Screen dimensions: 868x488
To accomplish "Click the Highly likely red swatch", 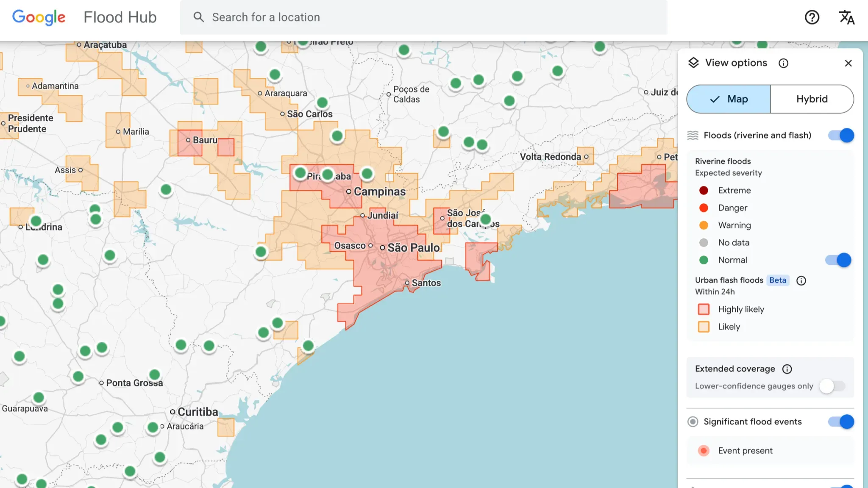I will [704, 309].
